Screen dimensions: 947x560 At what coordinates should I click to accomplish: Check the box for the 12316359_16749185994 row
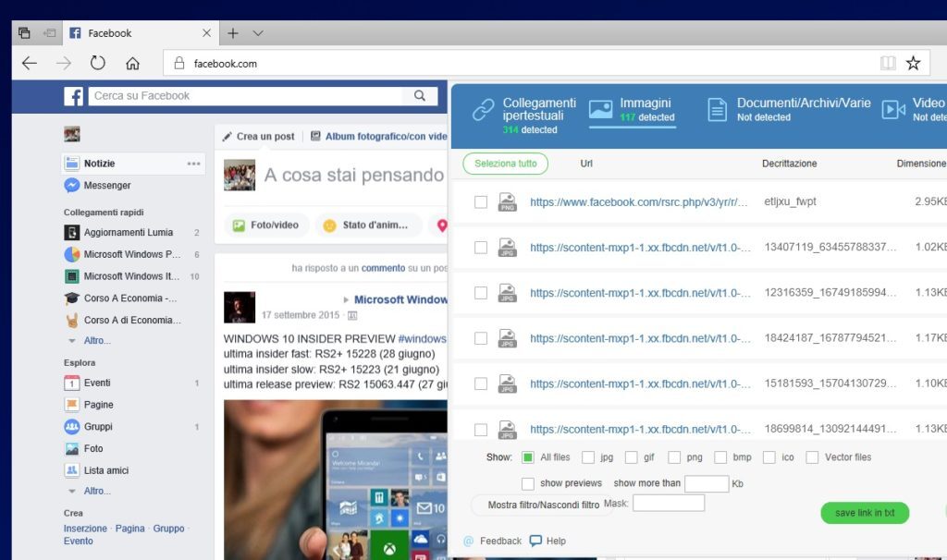click(481, 293)
